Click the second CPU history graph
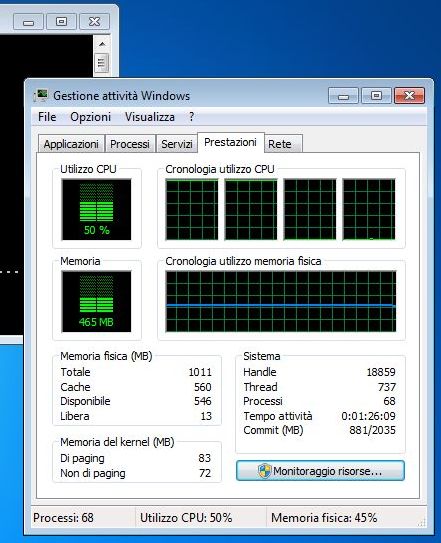 (251, 209)
